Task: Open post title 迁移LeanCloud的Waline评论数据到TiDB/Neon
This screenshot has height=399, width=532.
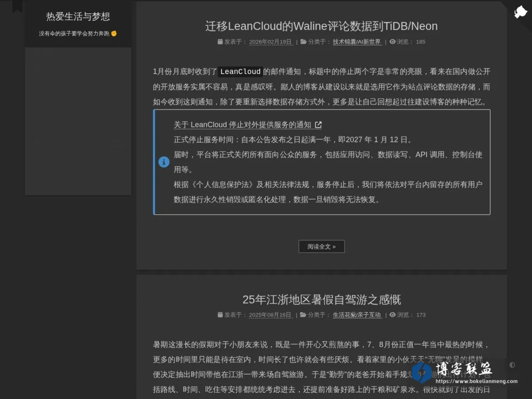Action: click(321, 26)
